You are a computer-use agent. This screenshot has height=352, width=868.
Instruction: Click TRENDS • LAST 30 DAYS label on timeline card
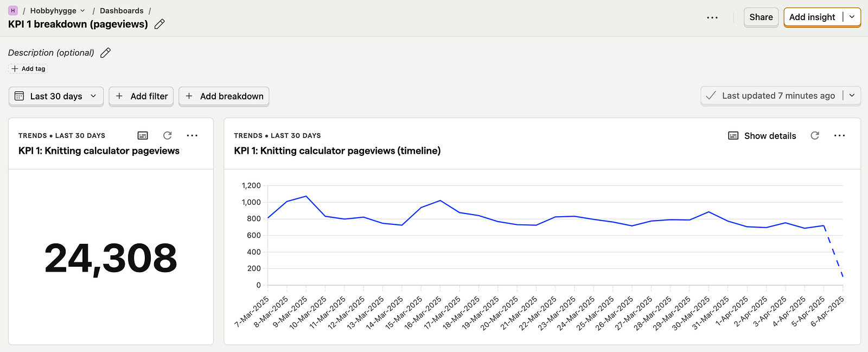click(x=277, y=136)
